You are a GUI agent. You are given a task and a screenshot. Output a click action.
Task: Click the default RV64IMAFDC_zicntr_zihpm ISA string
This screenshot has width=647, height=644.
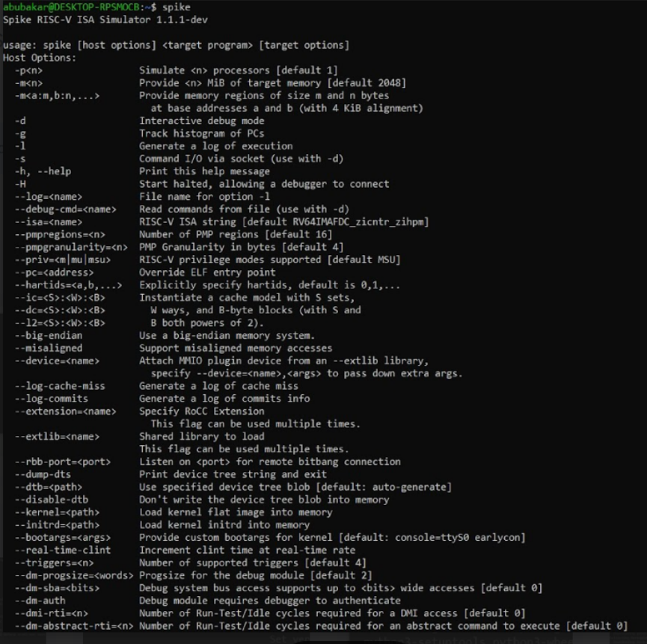click(358, 222)
